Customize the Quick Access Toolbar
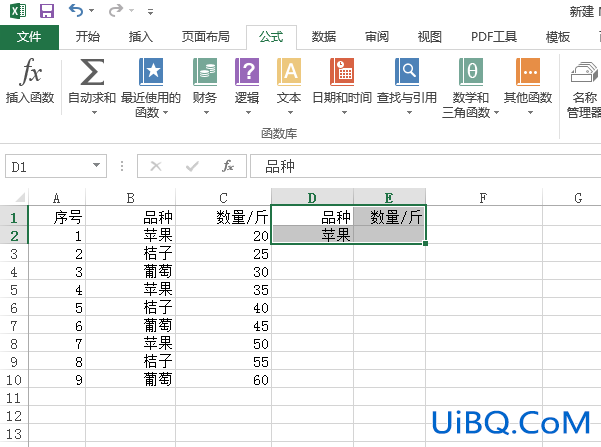Image resolution: width=601 pixels, height=447 pixels. point(150,12)
